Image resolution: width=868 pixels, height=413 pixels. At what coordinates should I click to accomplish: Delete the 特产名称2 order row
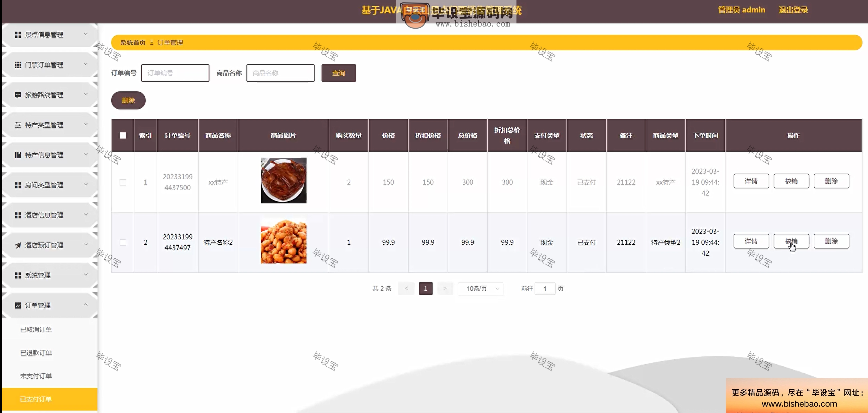[x=831, y=241]
